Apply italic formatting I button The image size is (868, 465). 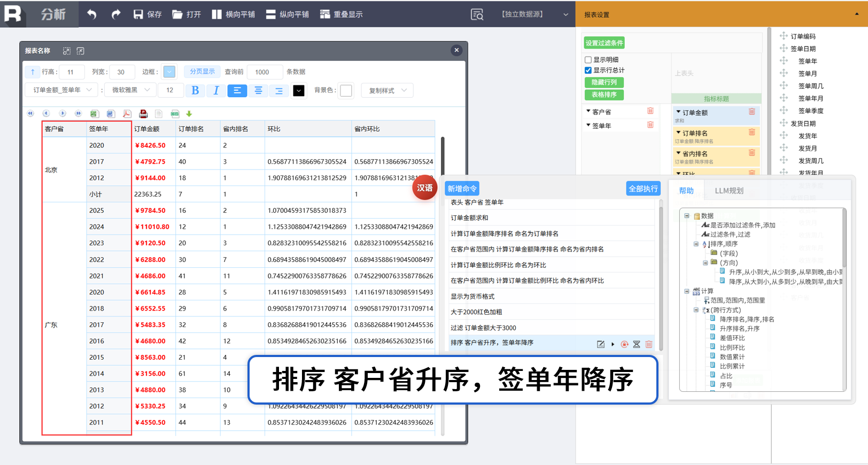216,90
